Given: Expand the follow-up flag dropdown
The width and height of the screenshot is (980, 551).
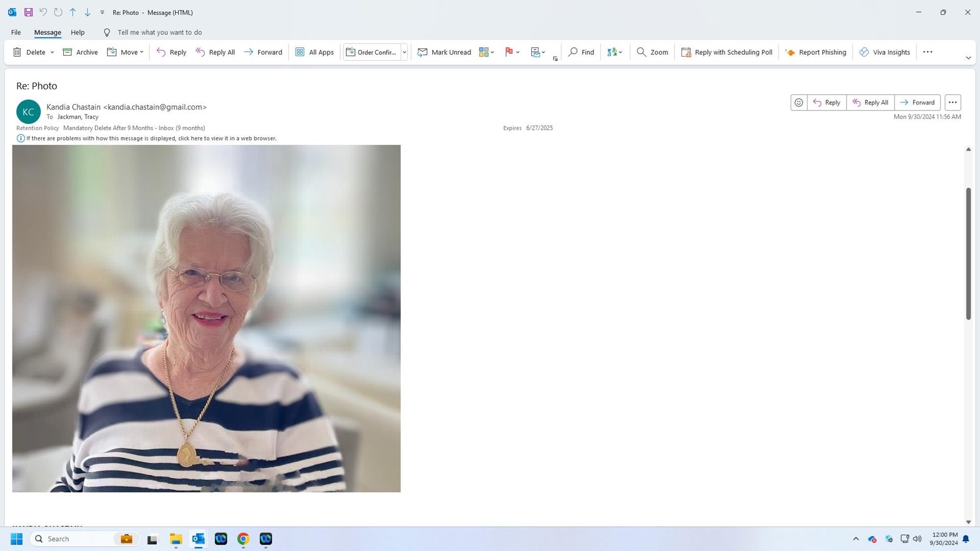Looking at the screenshot, I should coord(518,52).
